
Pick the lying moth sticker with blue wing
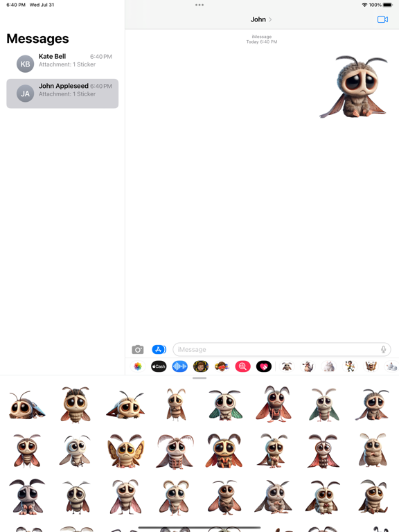[27, 405]
